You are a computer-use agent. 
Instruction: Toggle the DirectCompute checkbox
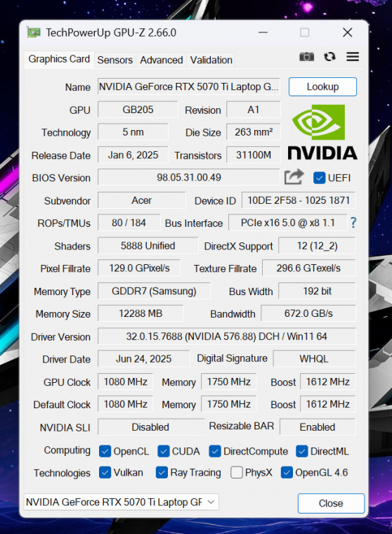pyautogui.click(x=214, y=451)
